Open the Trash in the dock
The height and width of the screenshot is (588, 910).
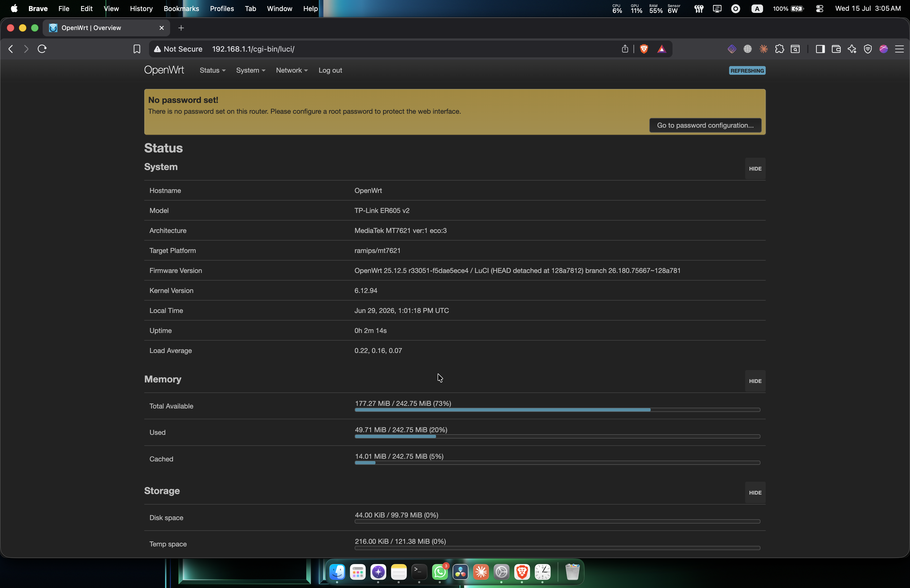572,572
